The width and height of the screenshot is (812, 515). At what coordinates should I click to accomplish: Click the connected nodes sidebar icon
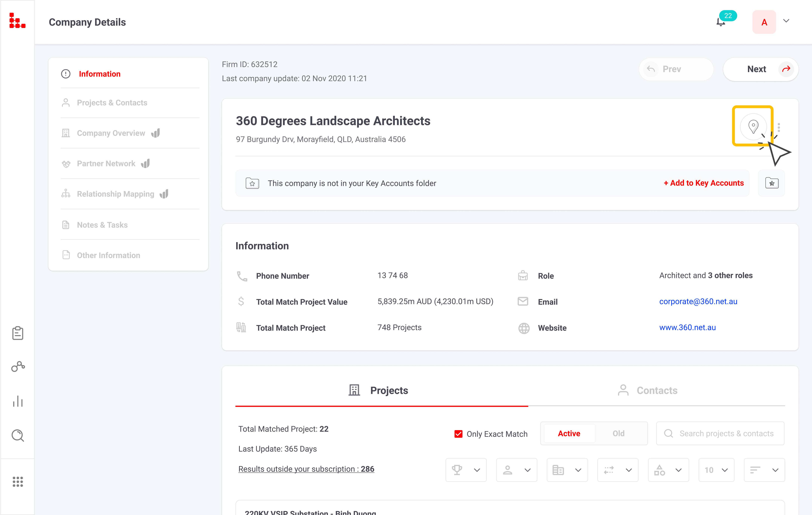tap(17, 367)
